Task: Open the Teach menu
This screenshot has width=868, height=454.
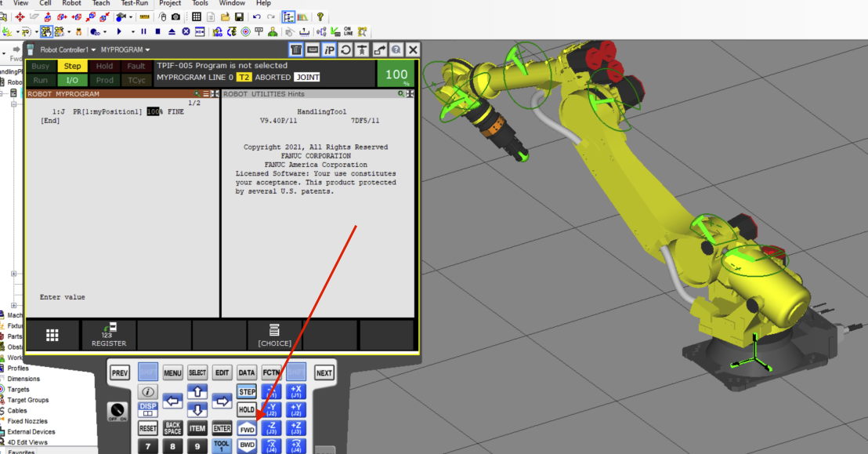Action: [x=101, y=3]
